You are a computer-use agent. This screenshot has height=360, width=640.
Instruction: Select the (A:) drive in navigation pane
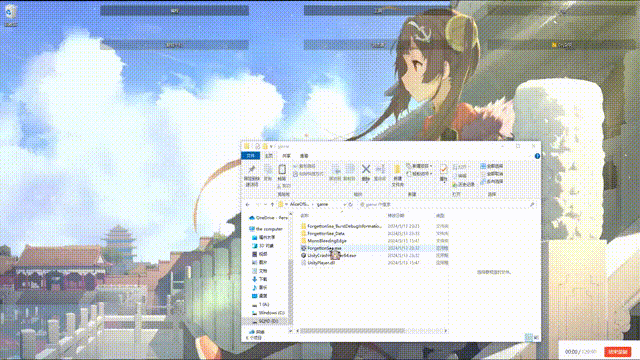click(261, 304)
